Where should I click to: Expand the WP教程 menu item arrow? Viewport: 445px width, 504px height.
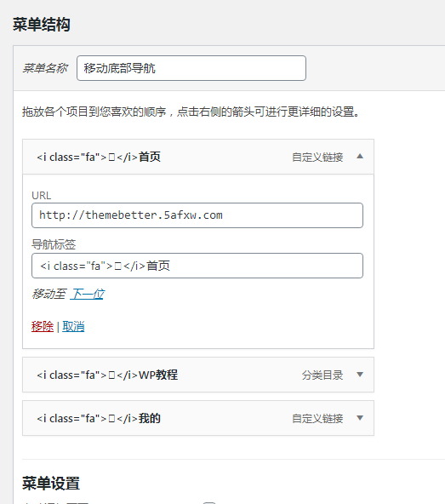(360, 375)
